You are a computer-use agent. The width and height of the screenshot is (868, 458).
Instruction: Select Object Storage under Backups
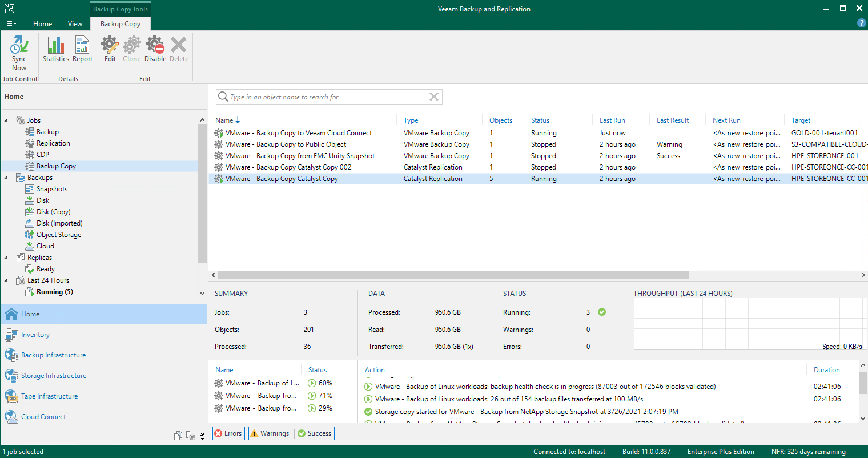pyautogui.click(x=58, y=235)
